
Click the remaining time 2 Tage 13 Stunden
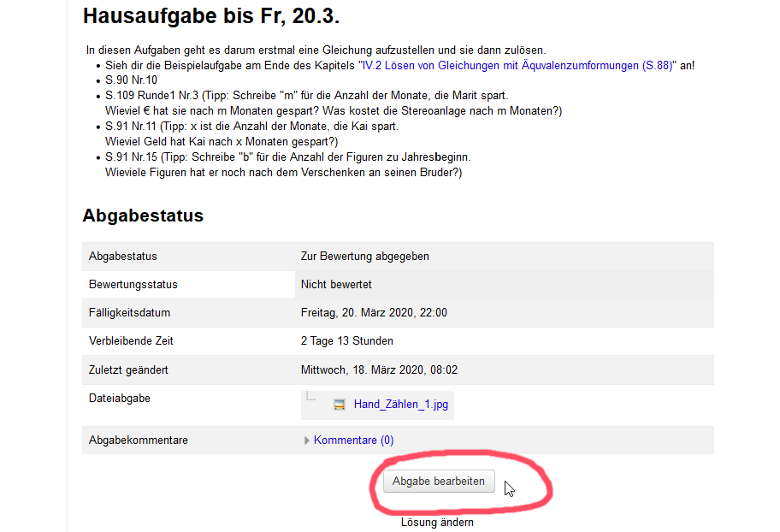pyautogui.click(x=347, y=341)
